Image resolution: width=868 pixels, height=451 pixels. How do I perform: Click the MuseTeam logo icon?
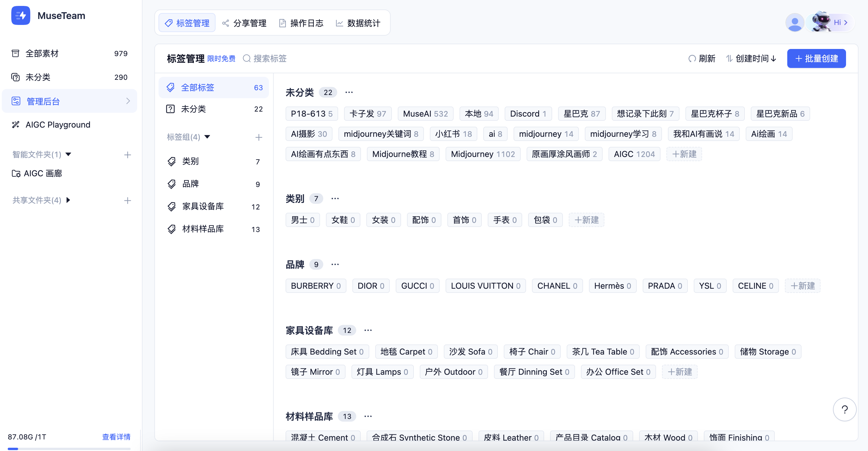point(20,15)
